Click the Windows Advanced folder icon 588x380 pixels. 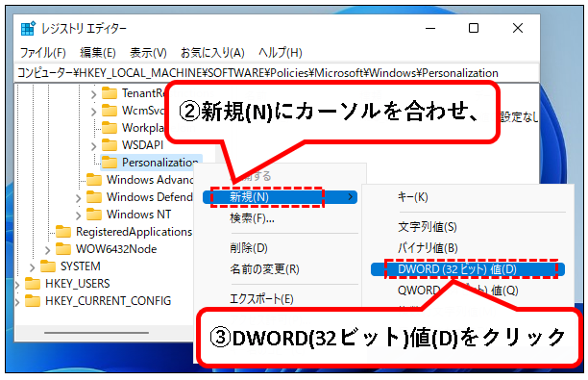94,180
